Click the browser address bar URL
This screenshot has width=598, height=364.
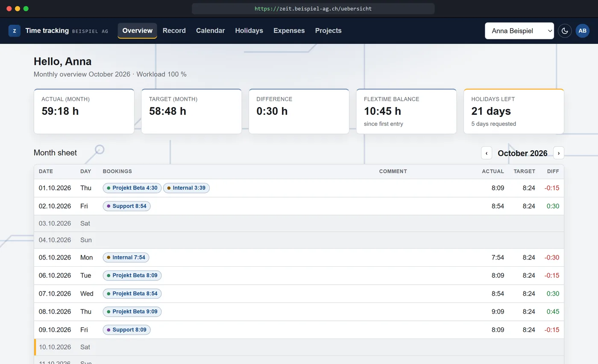click(313, 9)
